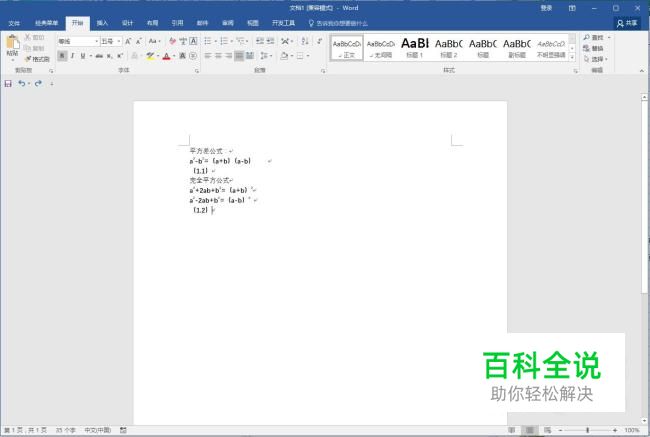Open the Font dialog launcher
This screenshot has width=650, height=437.
pyautogui.click(x=197, y=71)
